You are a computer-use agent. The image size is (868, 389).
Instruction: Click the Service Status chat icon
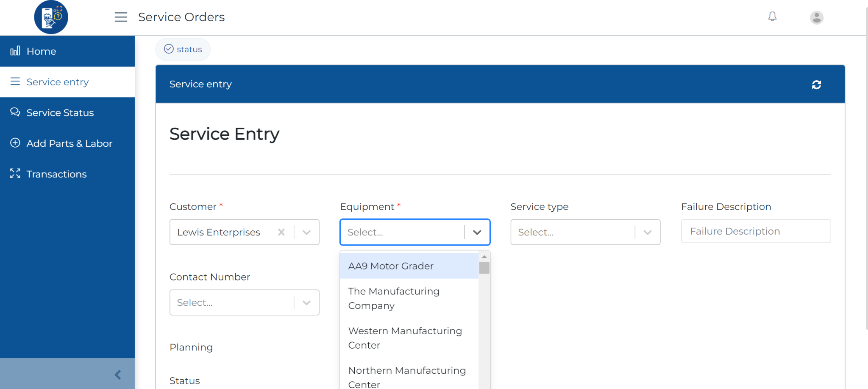15,112
